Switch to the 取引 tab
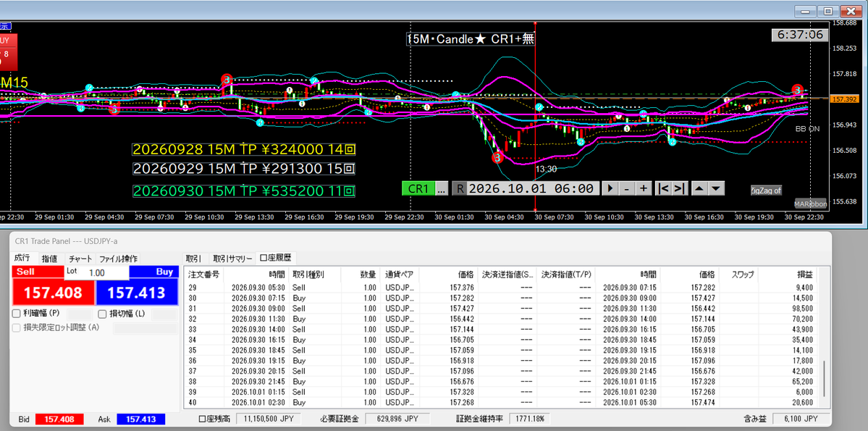Image resolution: width=868 pixels, height=431 pixels. [193, 258]
